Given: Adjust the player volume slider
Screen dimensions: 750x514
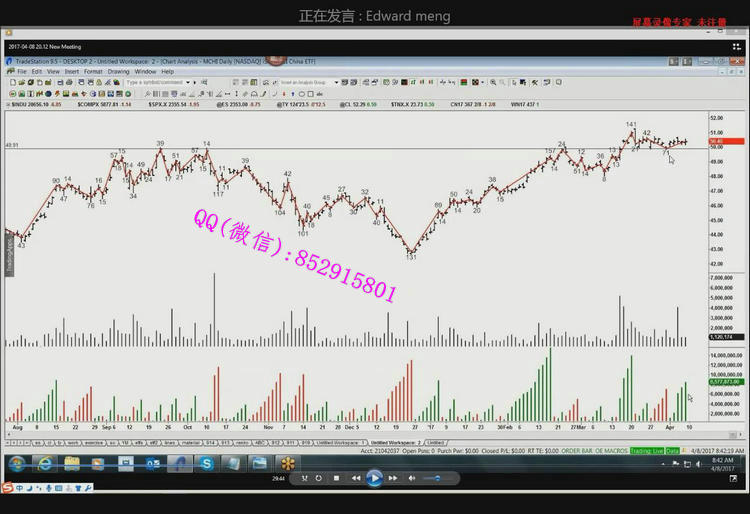Looking at the screenshot, I should click(435, 479).
